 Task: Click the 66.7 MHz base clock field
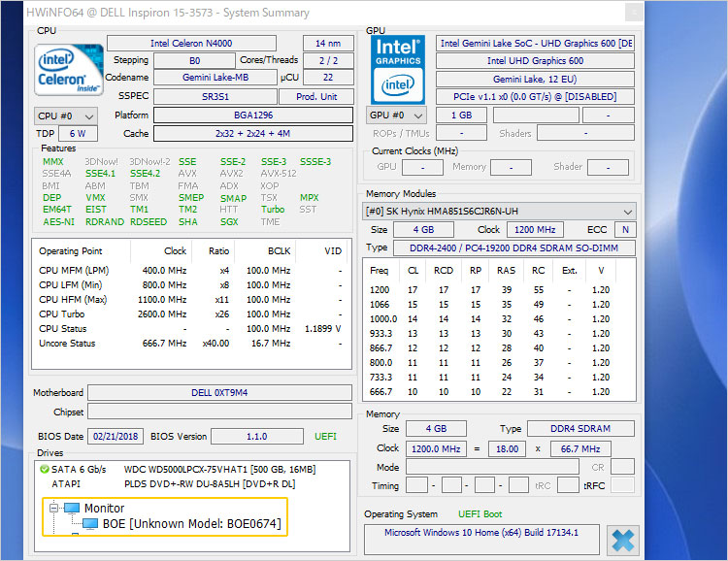click(580, 449)
